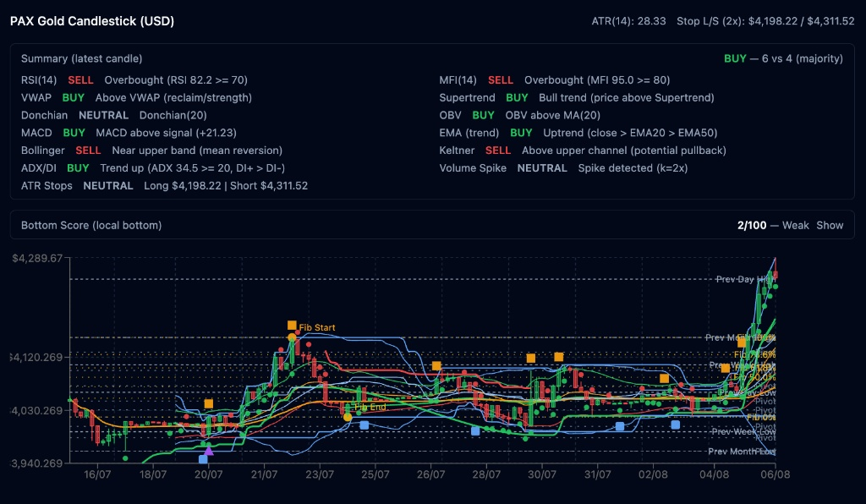
Task: Click the EMA (trend) BUY uptrend row
Action: 578,133
